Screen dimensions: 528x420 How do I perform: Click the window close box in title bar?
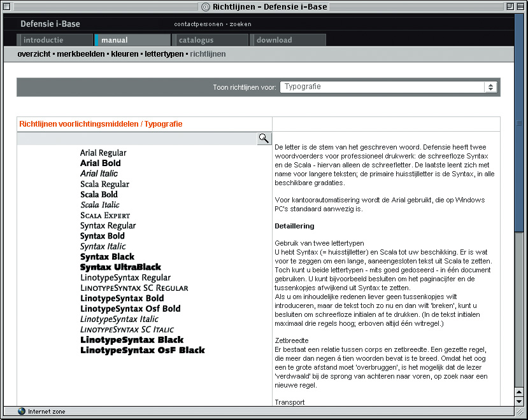click(6, 6)
